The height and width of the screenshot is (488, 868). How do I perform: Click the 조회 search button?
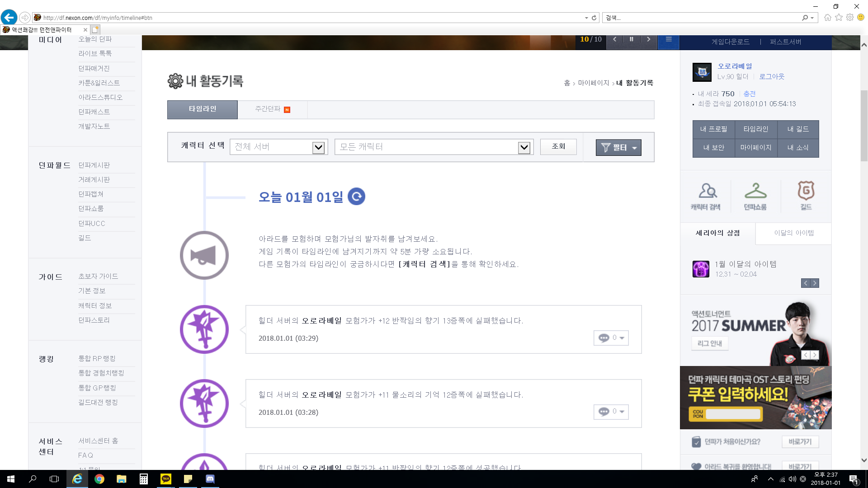coord(558,147)
